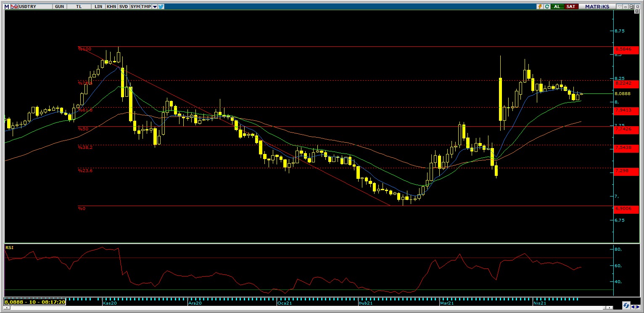Select the %100 Fibonacci level label
The image size is (644, 313).
pyautogui.click(x=84, y=49)
